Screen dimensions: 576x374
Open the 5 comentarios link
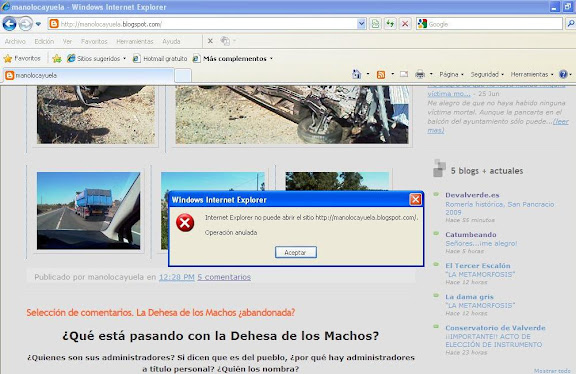tap(224, 277)
